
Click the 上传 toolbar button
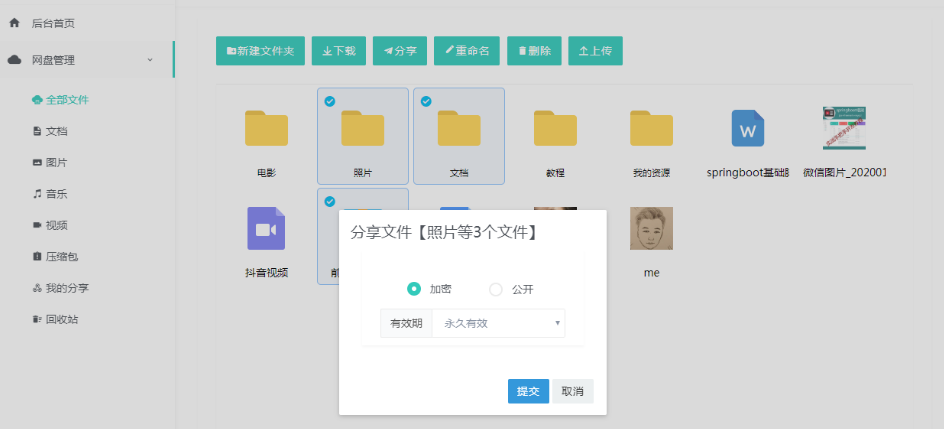click(595, 51)
